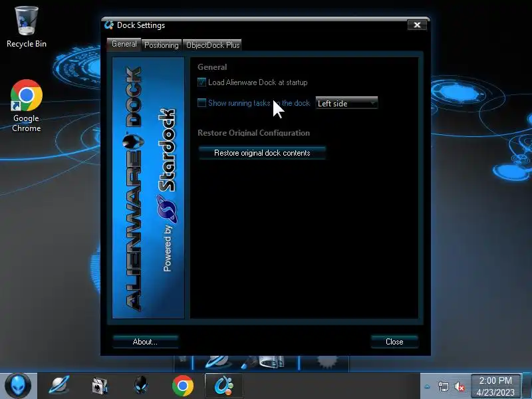The width and height of the screenshot is (532, 399).
Task: Click the Close button
Action: [x=394, y=342]
